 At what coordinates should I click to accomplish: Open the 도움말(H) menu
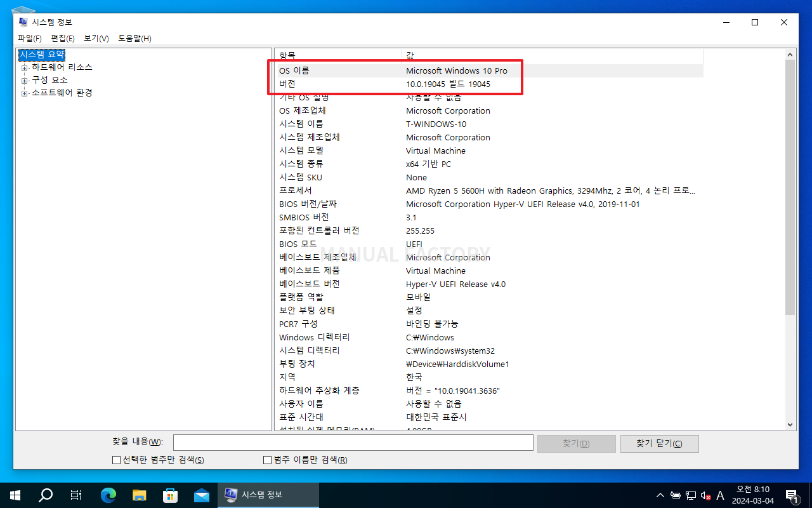pos(134,38)
